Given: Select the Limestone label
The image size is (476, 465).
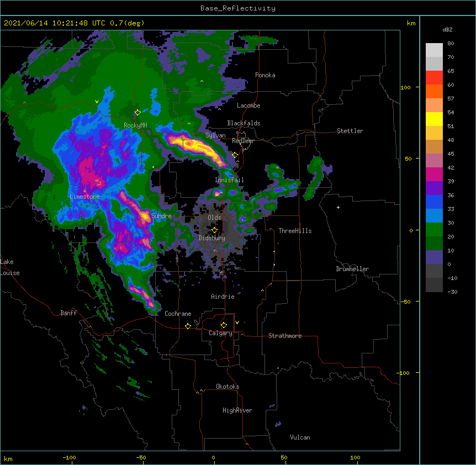Looking at the screenshot, I should [84, 197].
